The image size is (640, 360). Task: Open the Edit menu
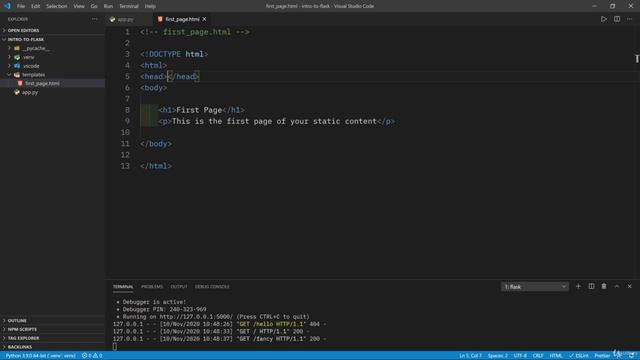(36, 6)
